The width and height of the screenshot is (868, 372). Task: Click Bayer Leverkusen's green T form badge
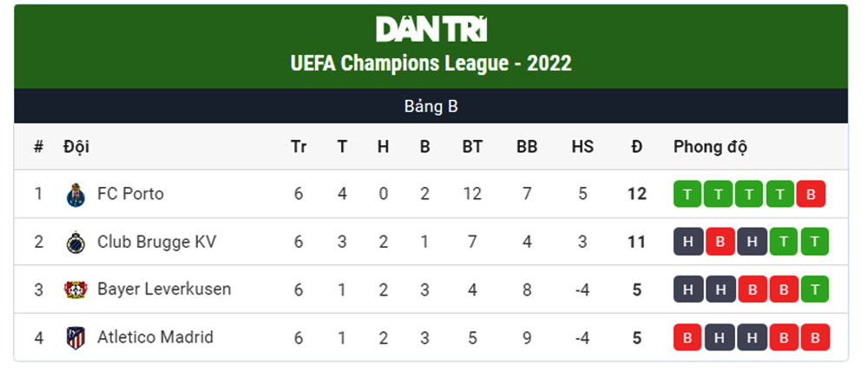(x=814, y=289)
